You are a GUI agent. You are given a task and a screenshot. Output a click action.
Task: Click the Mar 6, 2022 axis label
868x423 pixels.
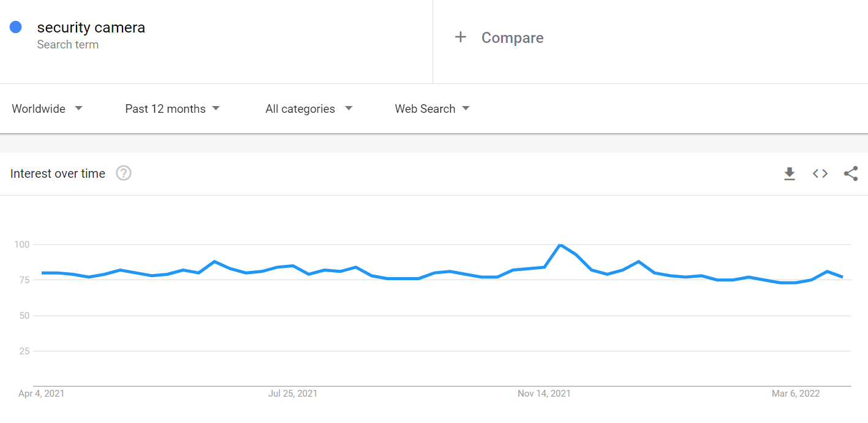pyautogui.click(x=795, y=394)
